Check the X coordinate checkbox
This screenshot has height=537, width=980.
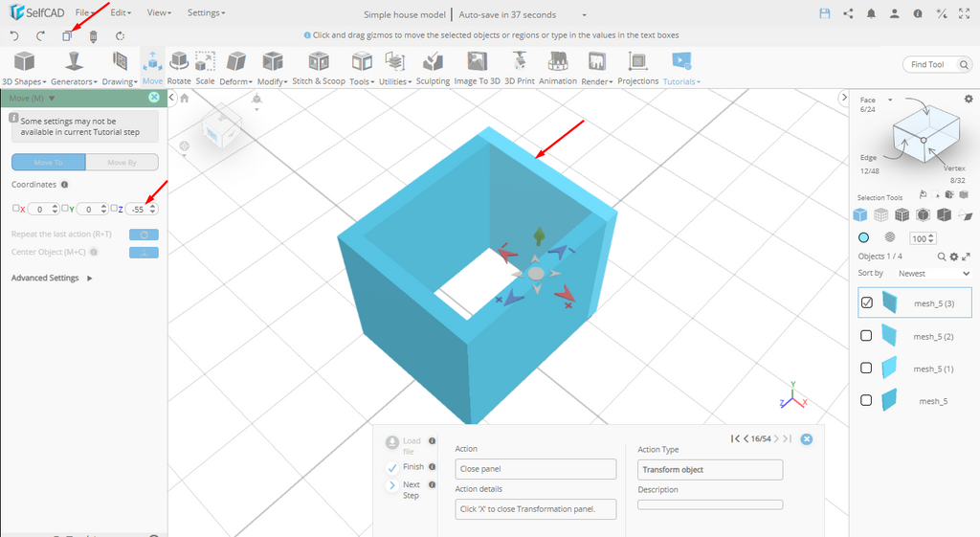(16, 208)
